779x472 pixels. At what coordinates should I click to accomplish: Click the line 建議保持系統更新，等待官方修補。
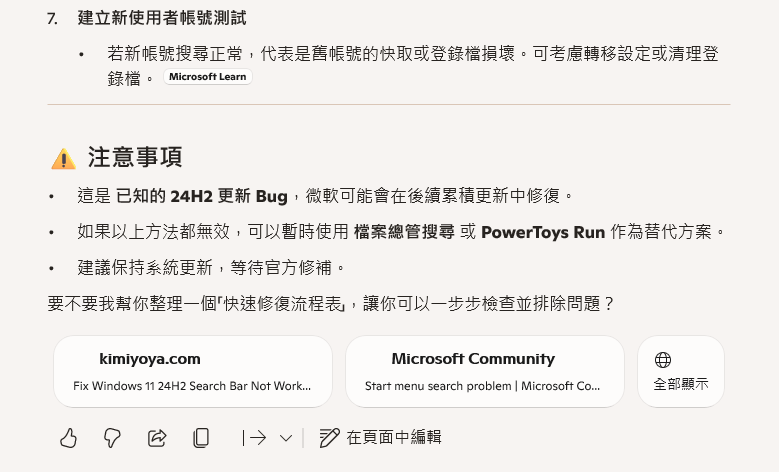tap(212, 268)
